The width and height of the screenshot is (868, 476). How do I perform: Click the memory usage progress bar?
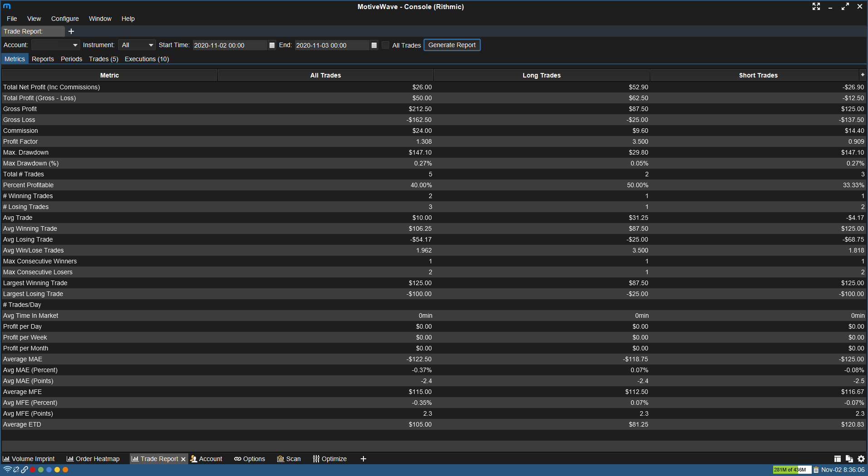pyautogui.click(x=791, y=470)
